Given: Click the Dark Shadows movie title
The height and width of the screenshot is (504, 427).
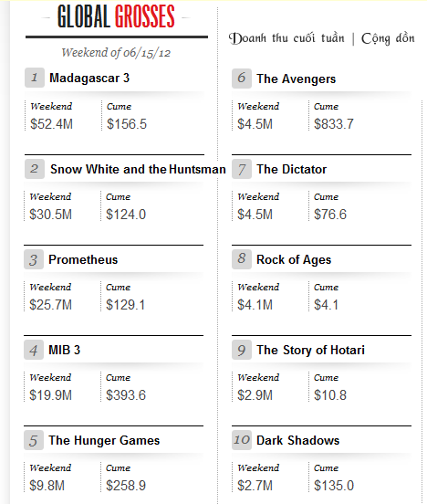Looking at the screenshot, I should tap(297, 440).
